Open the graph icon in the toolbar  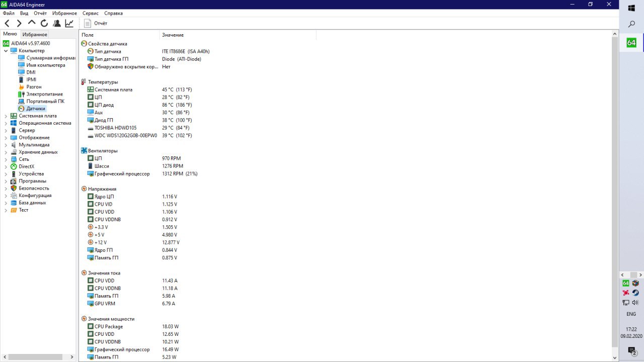[x=69, y=23]
